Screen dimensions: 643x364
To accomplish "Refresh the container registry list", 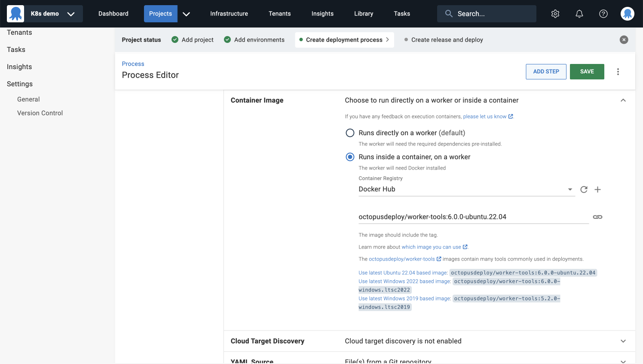I will (584, 189).
